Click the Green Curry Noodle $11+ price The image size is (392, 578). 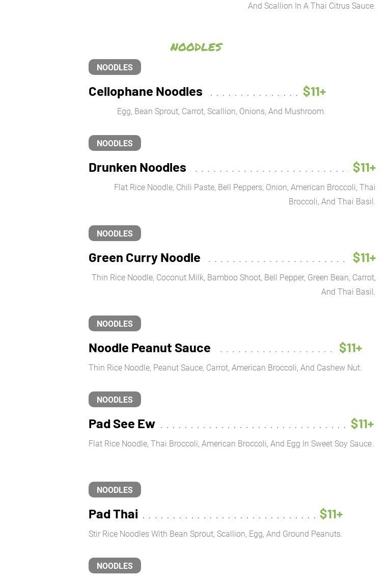[x=364, y=257]
